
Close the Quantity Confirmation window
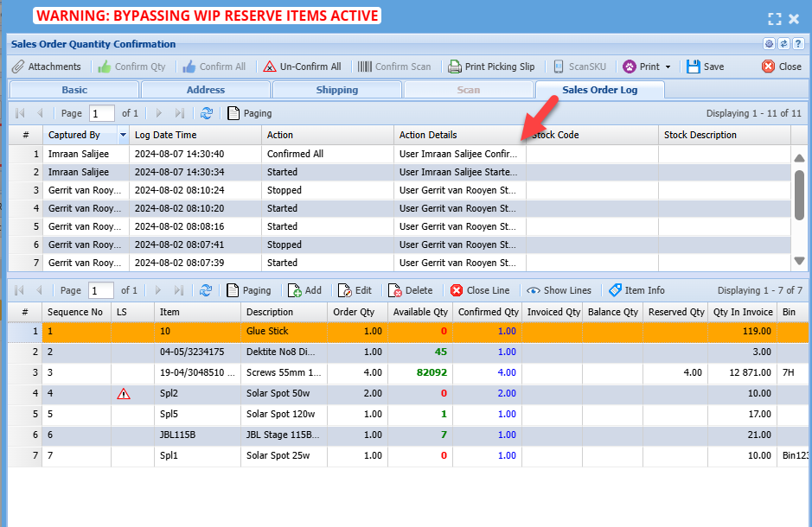[x=781, y=67]
